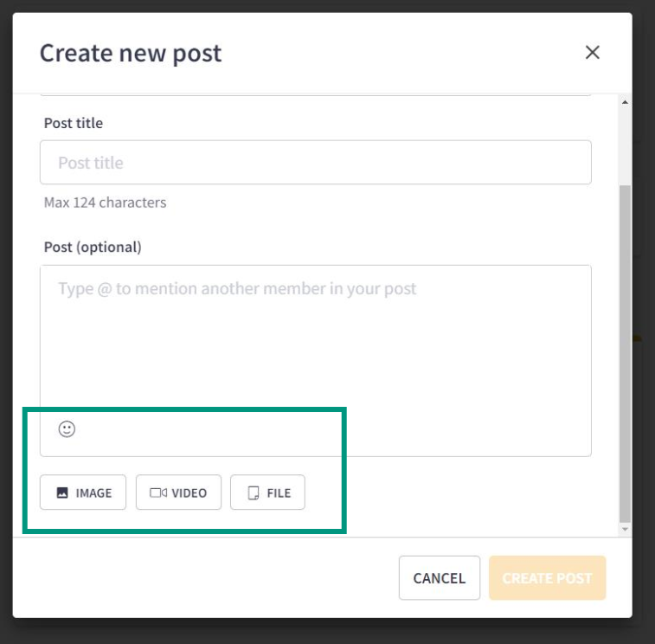Click the "Post title" field label
The width and height of the screenshot is (655, 644).
(x=74, y=123)
